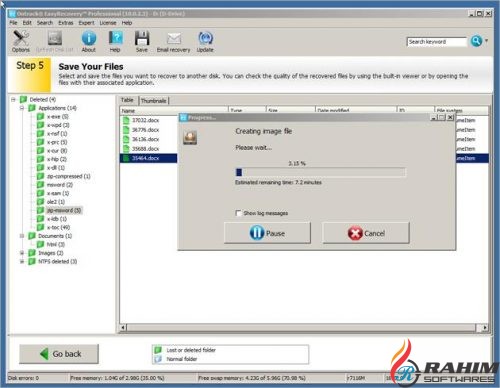Click the Name column header
The height and width of the screenshot is (388, 500).
coord(174,110)
